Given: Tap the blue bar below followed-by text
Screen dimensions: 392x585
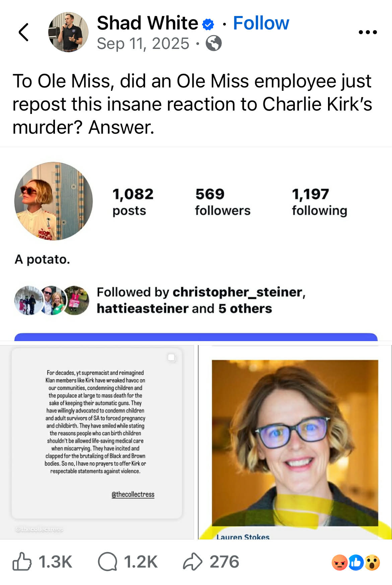Looking at the screenshot, I should 196,337.
